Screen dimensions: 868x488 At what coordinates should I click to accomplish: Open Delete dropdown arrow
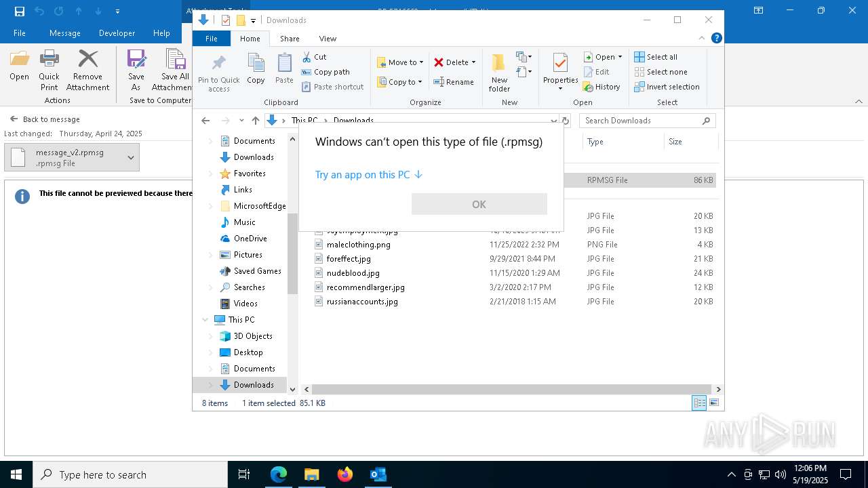tap(473, 62)
